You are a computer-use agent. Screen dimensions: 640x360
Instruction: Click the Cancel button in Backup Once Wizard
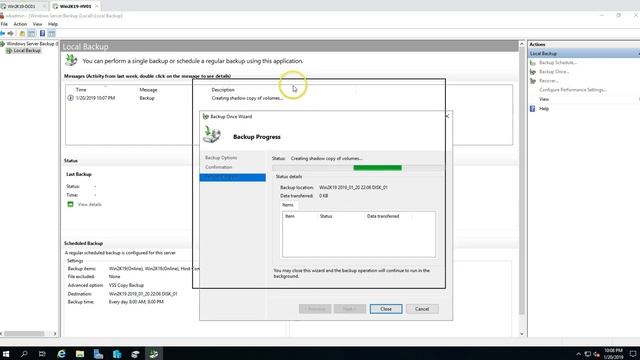[x=422, y=309]
